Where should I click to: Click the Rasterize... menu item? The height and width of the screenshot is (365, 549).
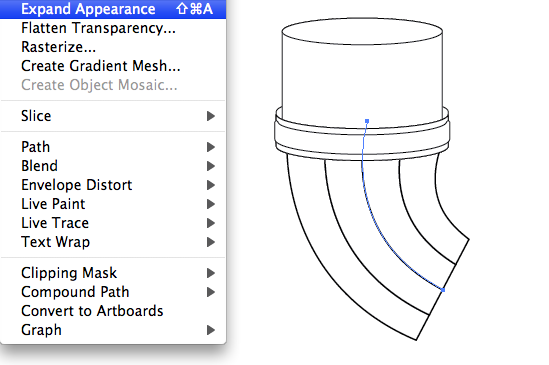[x=113, y=47]
